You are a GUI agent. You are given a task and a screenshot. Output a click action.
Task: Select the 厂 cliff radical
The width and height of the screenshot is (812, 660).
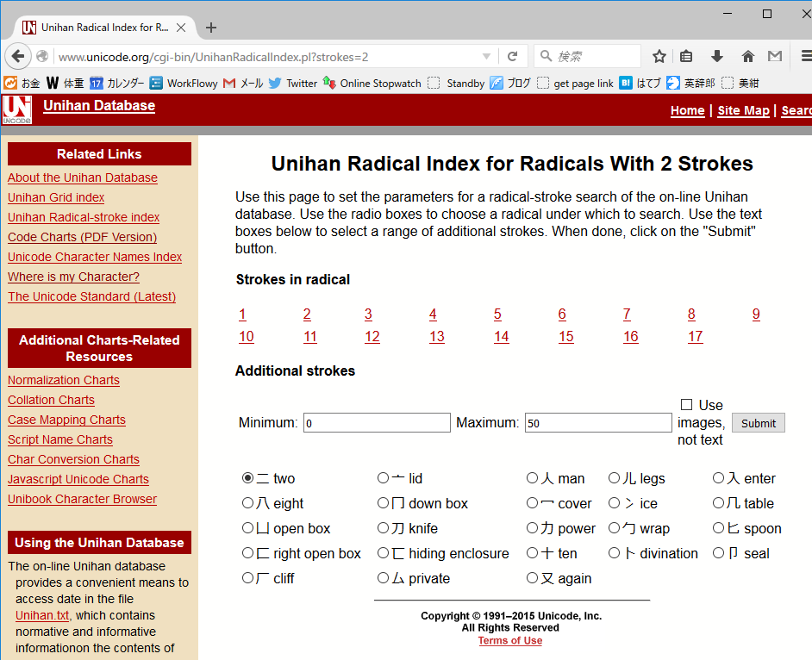point(247,577)
